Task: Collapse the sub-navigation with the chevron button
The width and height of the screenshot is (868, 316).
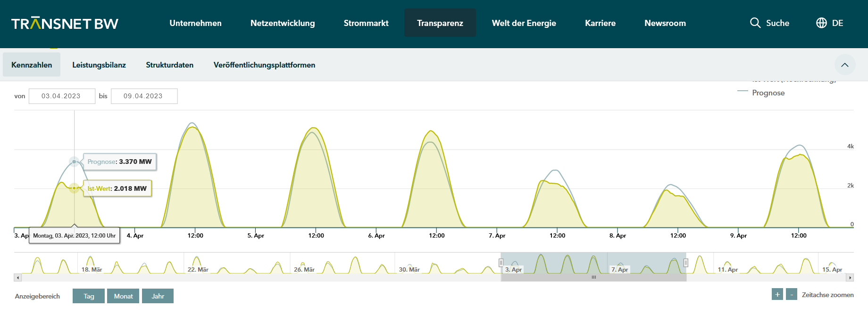Action: point(845,65)
